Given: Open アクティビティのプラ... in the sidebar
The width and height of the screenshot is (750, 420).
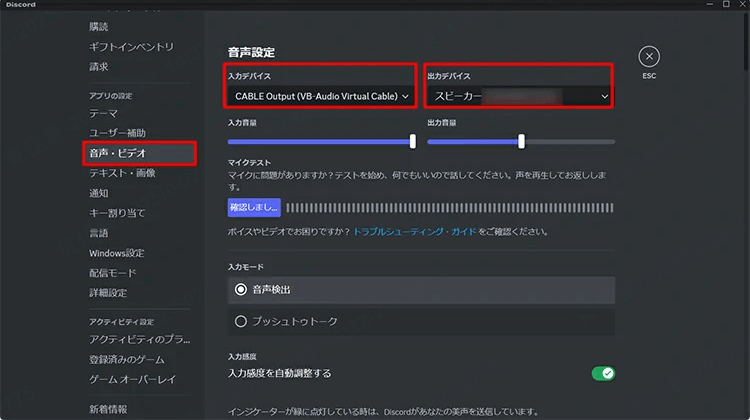Looking at the screenshot, I should pyautogui.click(x=139, y=340).
